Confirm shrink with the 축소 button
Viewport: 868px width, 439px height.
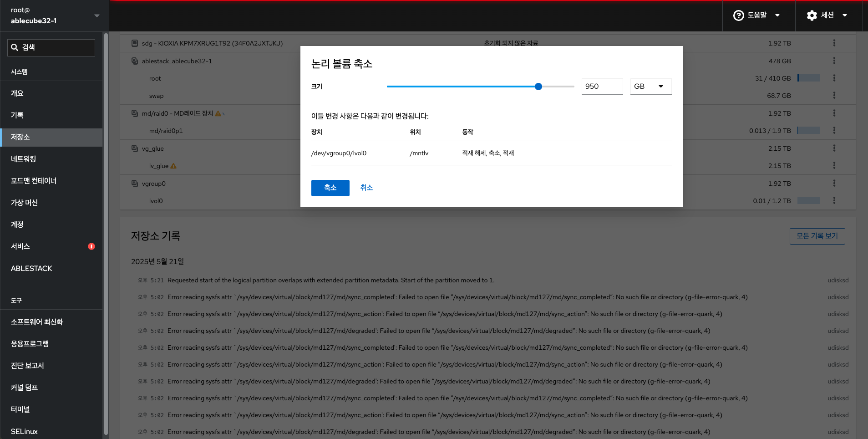pos(330,188)
